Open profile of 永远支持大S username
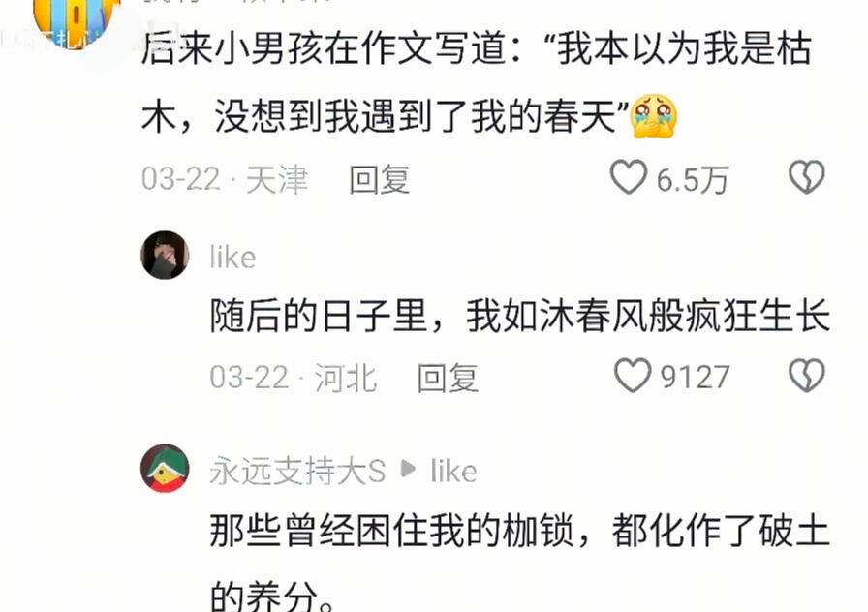This screenshot has width=868, height=612. (x=297, y=471)
